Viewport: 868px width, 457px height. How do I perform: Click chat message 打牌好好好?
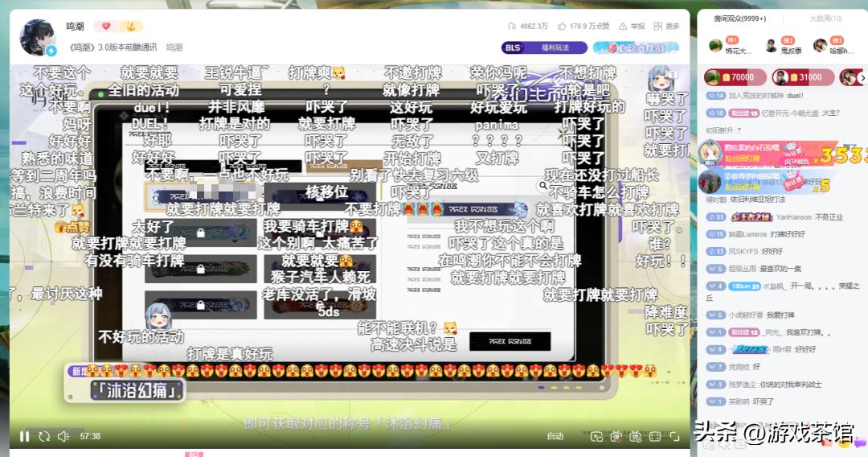point(787,234)
